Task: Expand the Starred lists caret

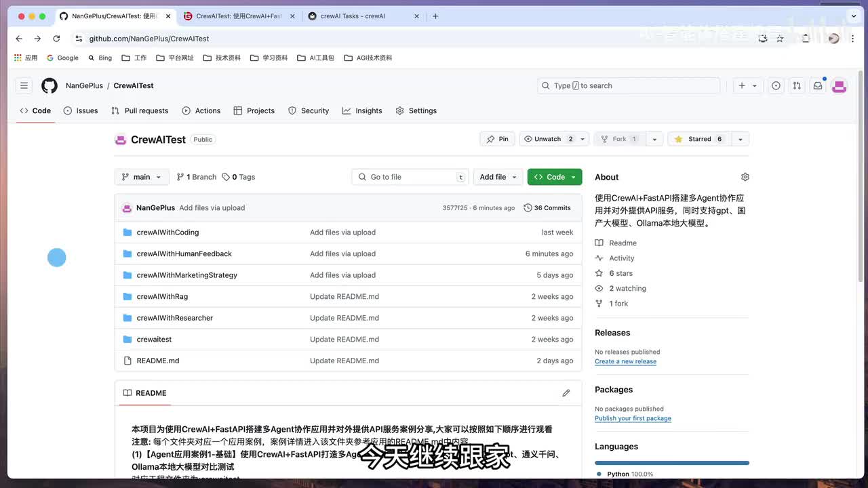Action: tap(741, 139)
